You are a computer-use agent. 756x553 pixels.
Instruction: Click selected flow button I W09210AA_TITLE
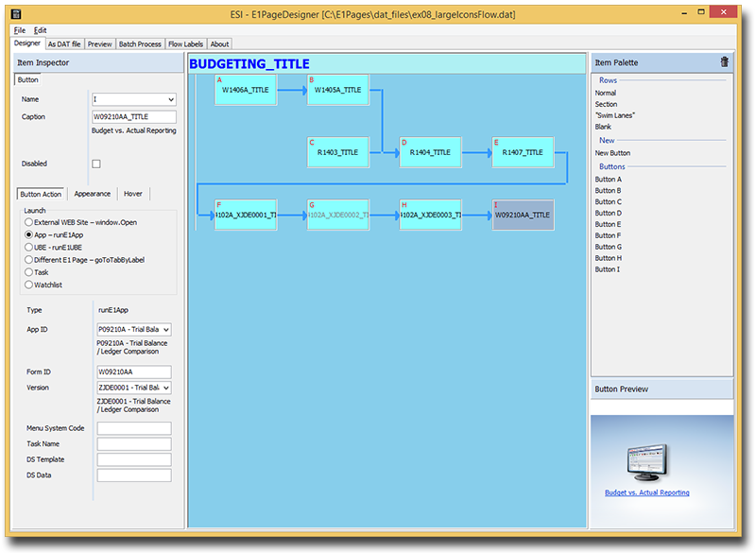coord(524,215)
